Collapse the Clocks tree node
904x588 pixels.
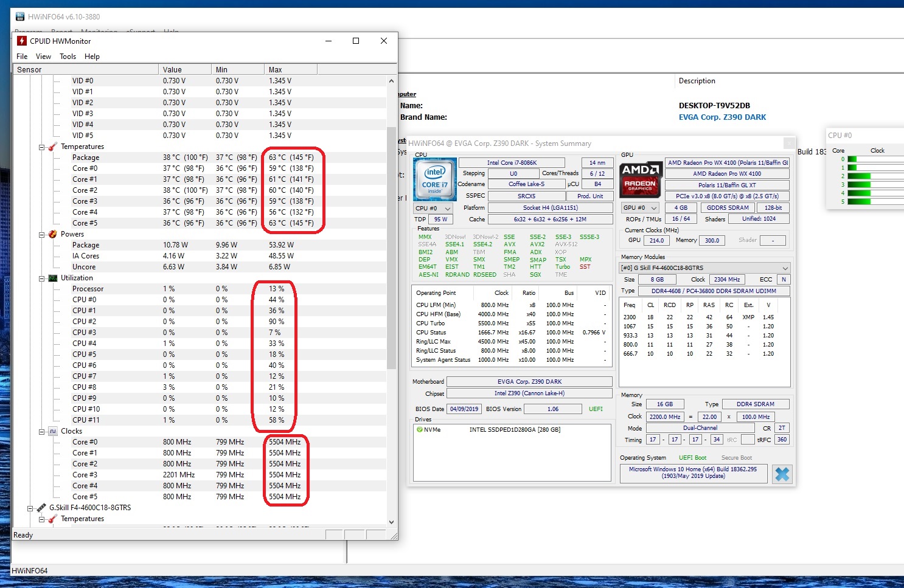tap(42, 432)
